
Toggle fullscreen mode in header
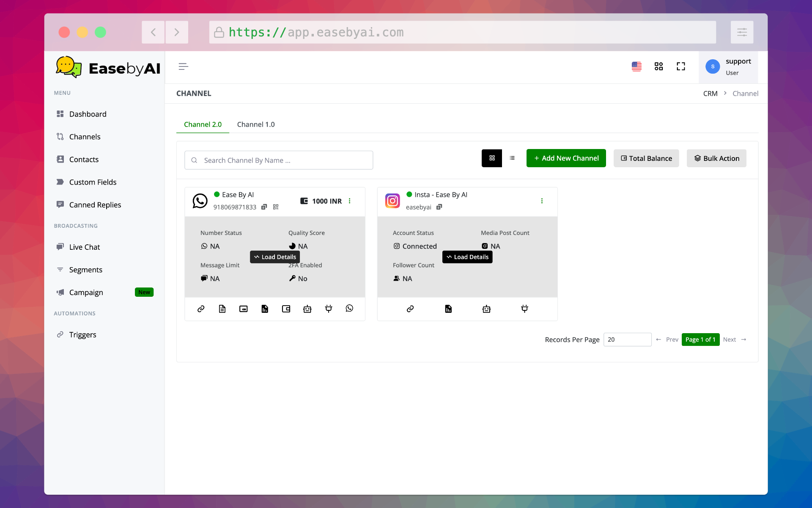point(680,66)
